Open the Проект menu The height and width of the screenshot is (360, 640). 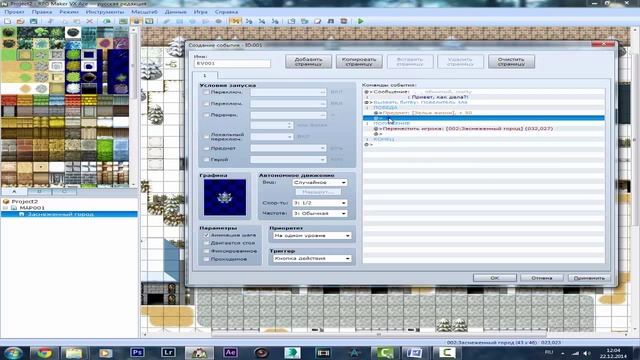14,12
